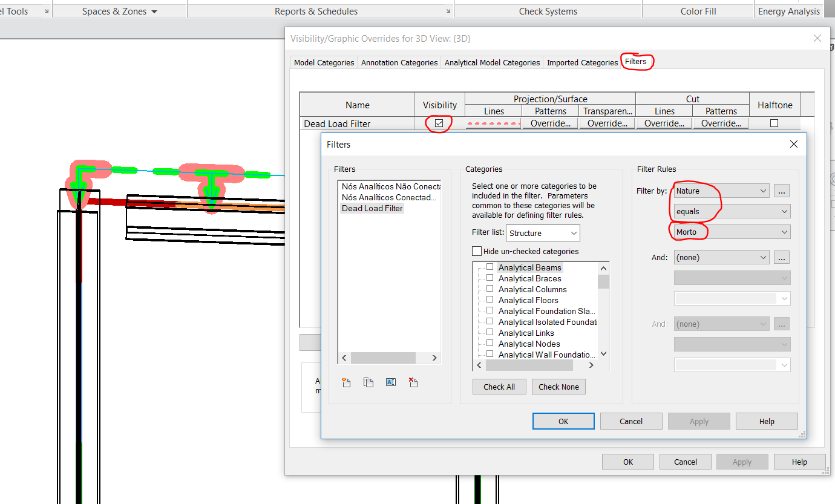Select Dead Load Filter in the Filters list
Image resolution: width=835 pixels, height=504 pixels.
pyautogui.click(x=372, y=208)
